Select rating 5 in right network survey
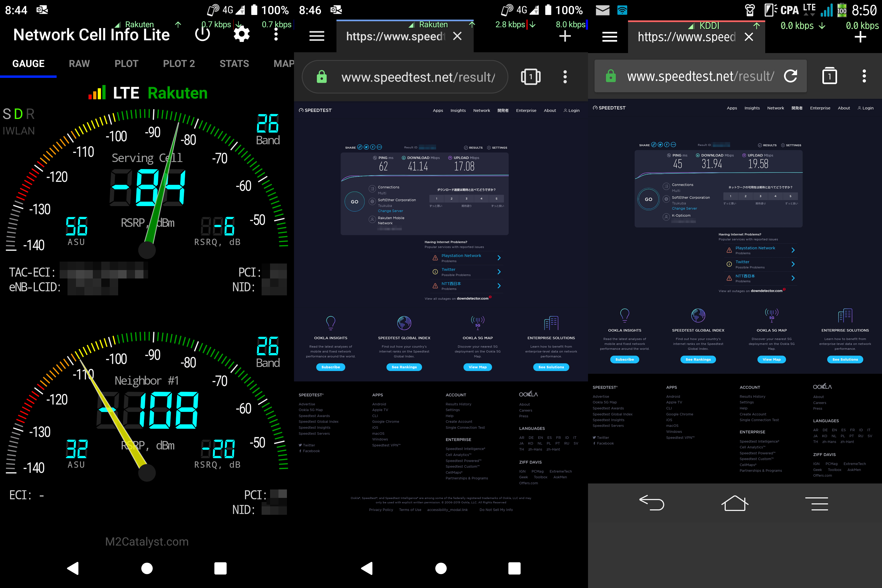882x588 pixels. pyautogui.click(x=791, y=196)
